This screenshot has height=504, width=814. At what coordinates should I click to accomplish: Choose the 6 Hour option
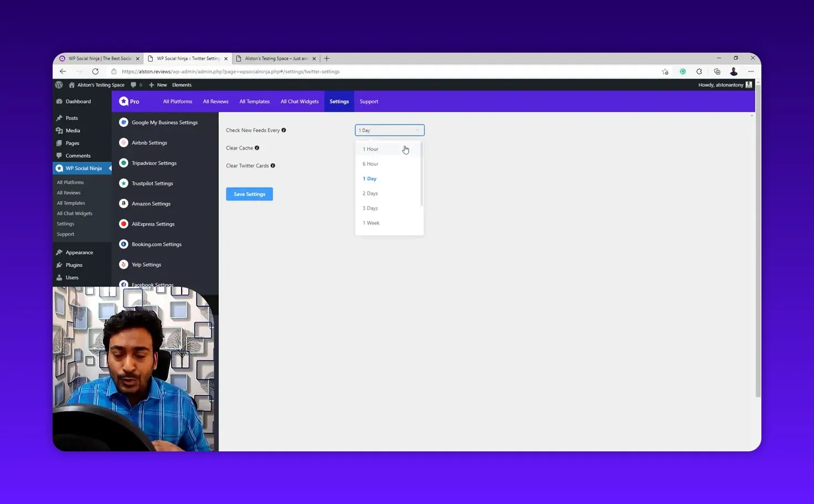click(370, 163)
